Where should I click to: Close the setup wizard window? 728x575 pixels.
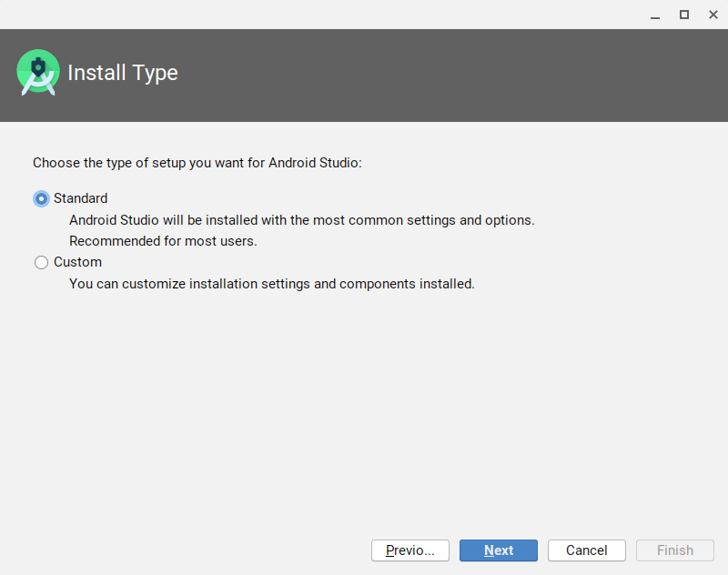point(713,15)
